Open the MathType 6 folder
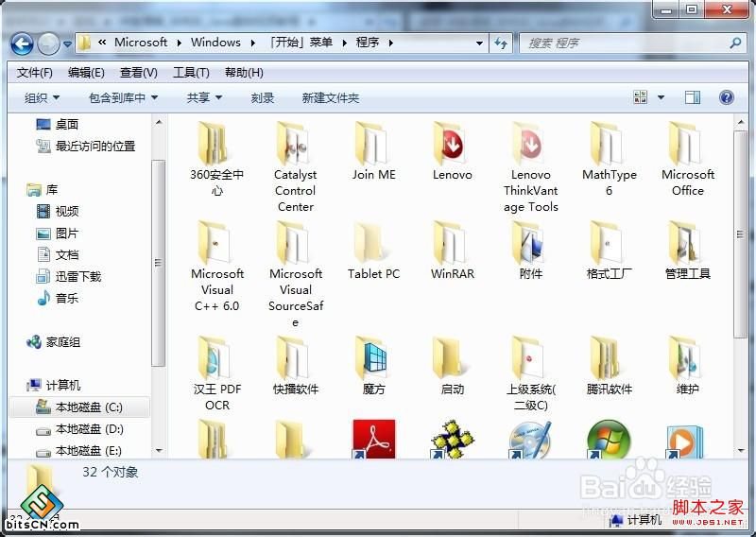Screen dimensions: 756x537 609,158
